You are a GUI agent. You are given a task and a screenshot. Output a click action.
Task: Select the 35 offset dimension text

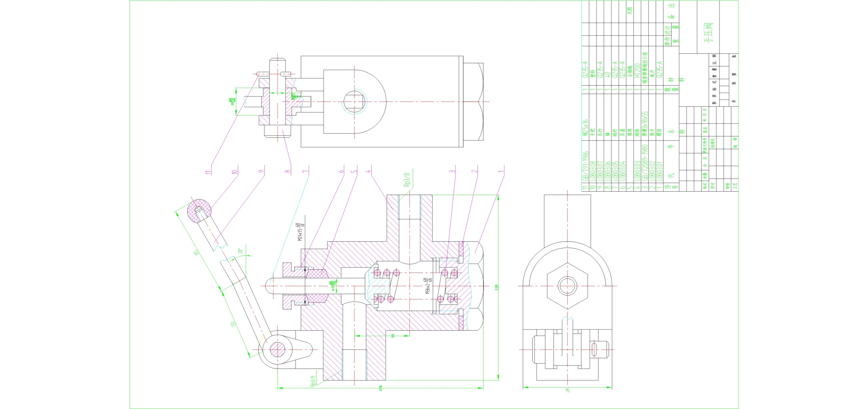coord(393,336)
